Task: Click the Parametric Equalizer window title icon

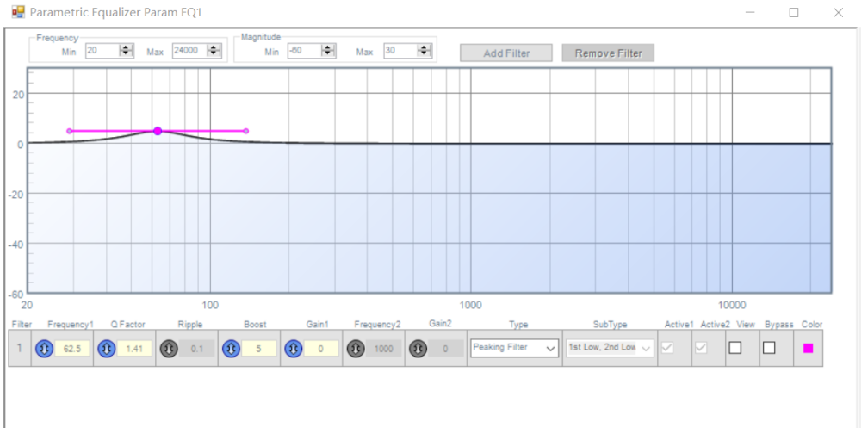Action: 18,12
